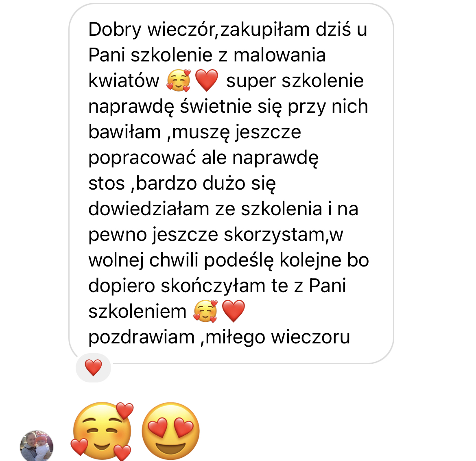Image resolution: width=476 pixels, height=461 pixels.
Task: Click the red heart ending the "szkoleniem" line
Action: [233, 311]
